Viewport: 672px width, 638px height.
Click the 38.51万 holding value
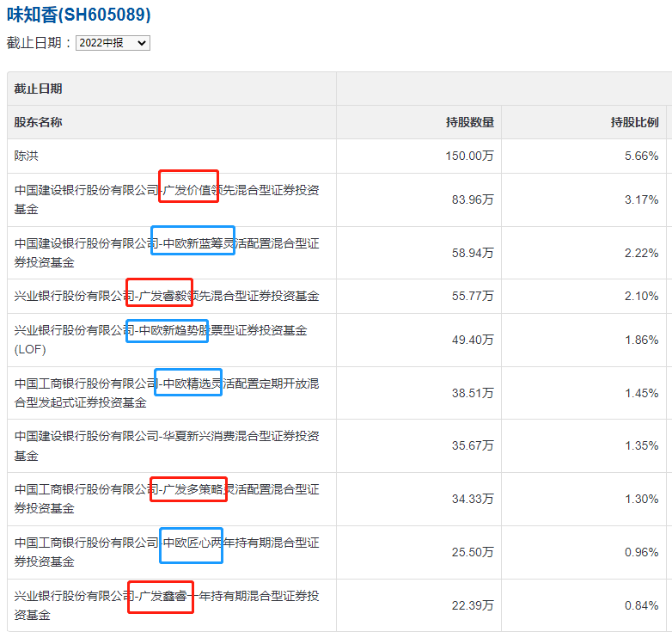coord(473,393)
